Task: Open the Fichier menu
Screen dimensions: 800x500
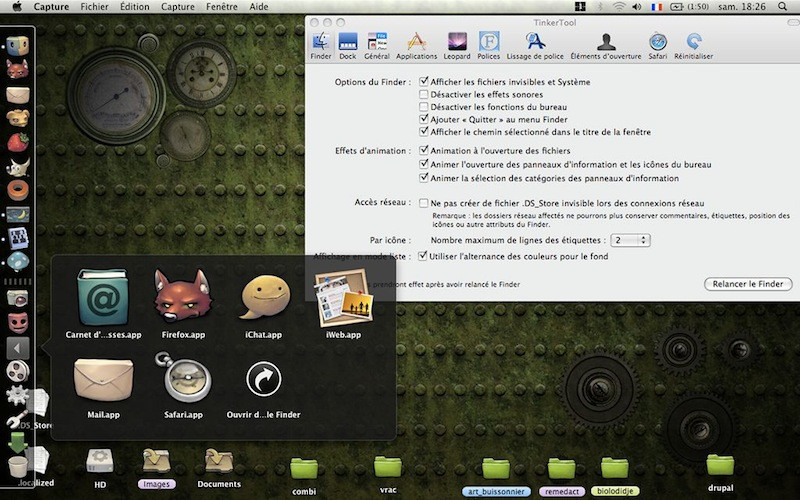Action: click(x=94, y=7)
